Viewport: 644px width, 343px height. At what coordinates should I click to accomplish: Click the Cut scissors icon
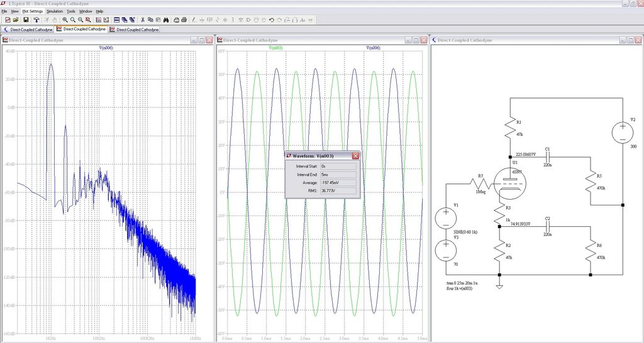(x=143, y=20)
